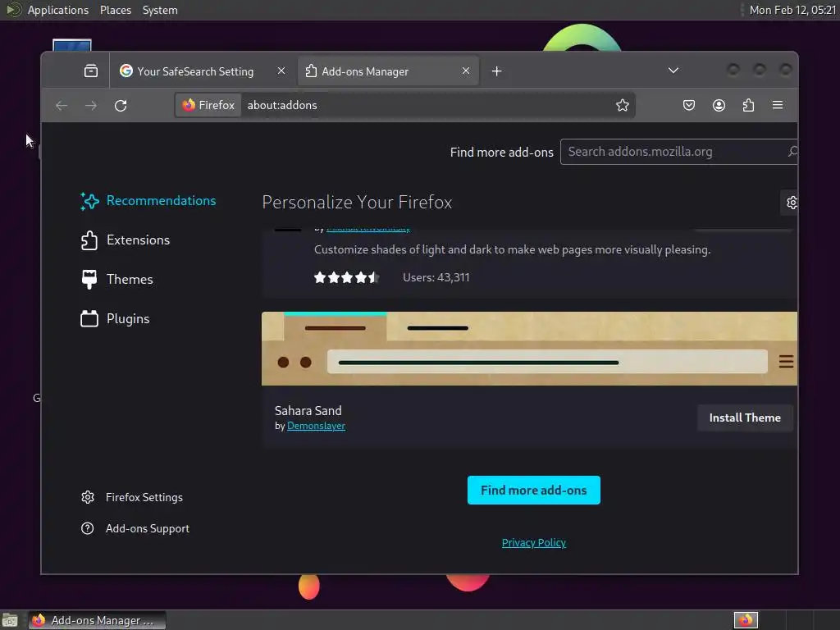The image size is (840, 630).
Task: Open Plugins category in sidebar
Action: [x=115, y=319]
